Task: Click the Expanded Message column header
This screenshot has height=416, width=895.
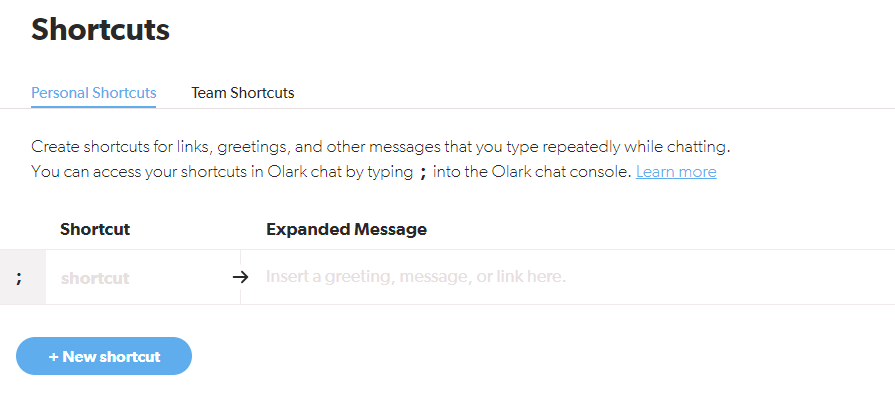Action: click(x=346, y=229)
